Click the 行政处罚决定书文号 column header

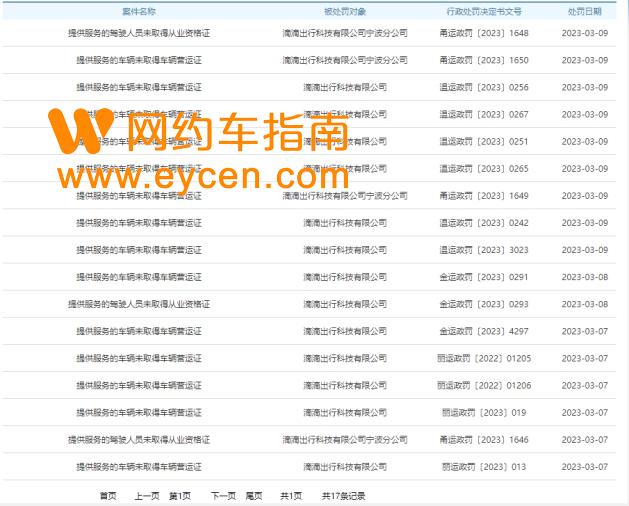click(484, 12)
